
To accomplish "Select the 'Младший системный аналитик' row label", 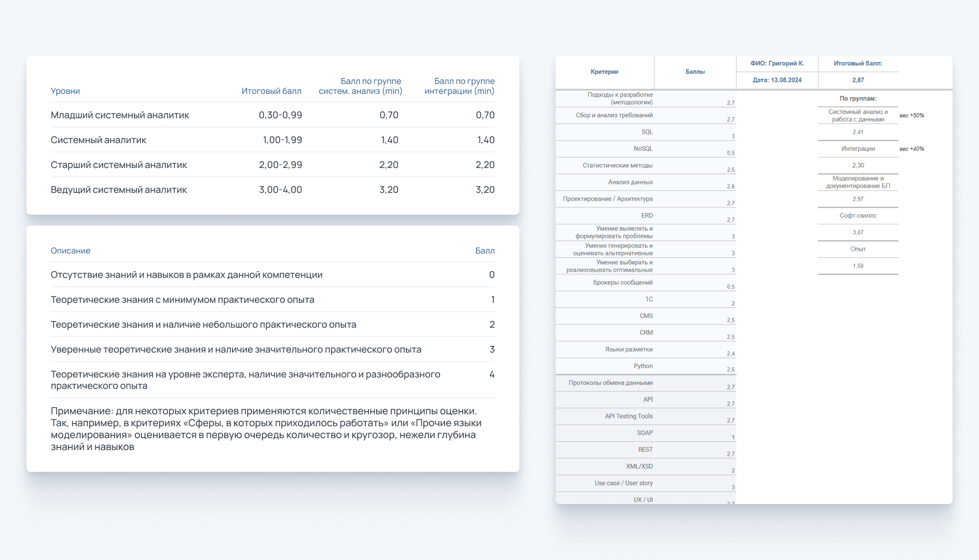I will pos(120,115).
